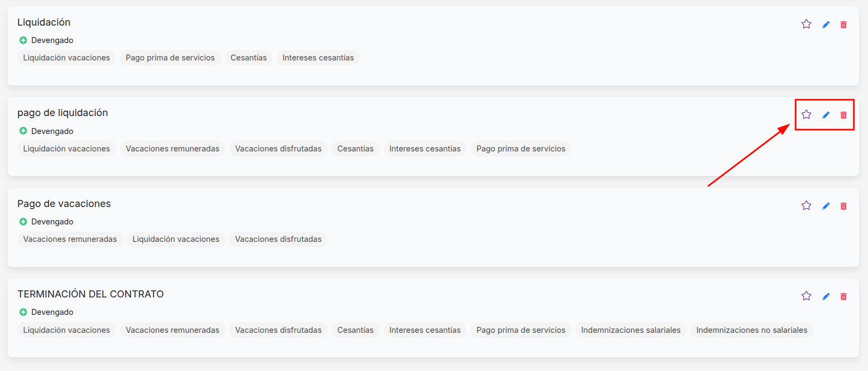Select Pago prima de servicios in TERMINACIÓN DEL CONTRATO
This screenshot has width=868, height=371.
click(x=521, y=330)
